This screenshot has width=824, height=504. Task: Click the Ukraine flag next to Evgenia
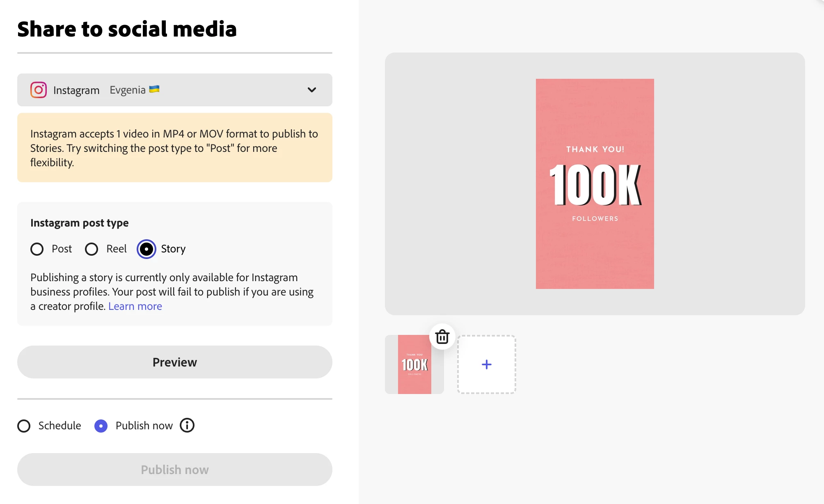(154, 89)
